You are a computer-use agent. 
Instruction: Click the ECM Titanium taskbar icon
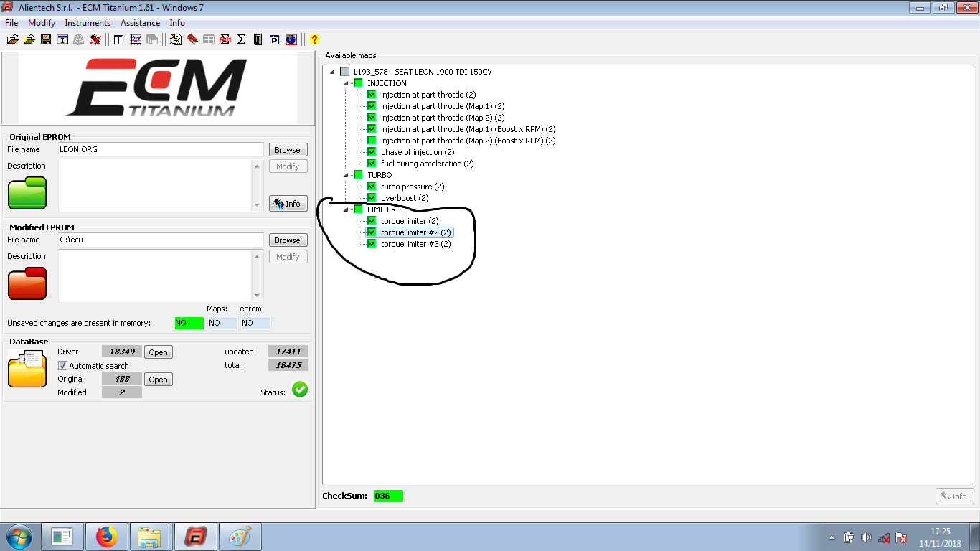point(195,537)
